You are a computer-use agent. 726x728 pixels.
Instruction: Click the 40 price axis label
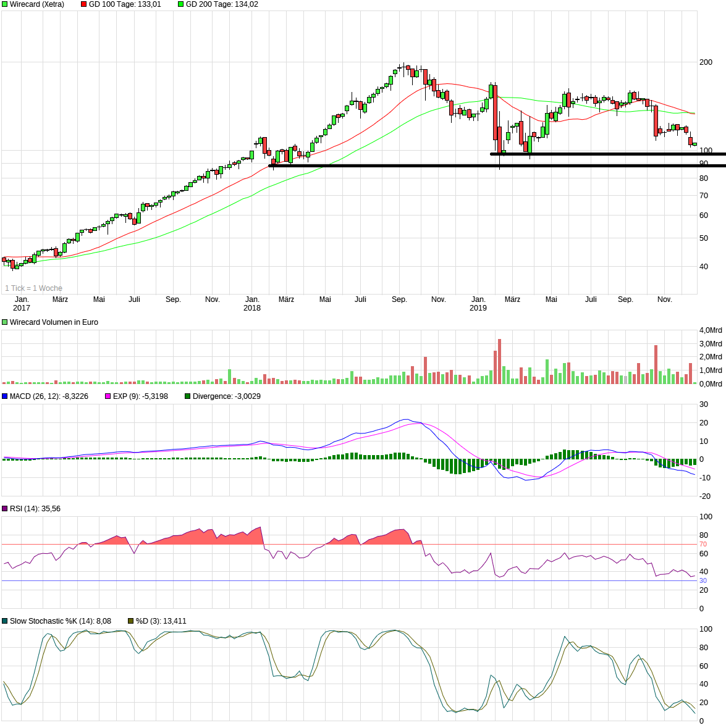[704, 267]
